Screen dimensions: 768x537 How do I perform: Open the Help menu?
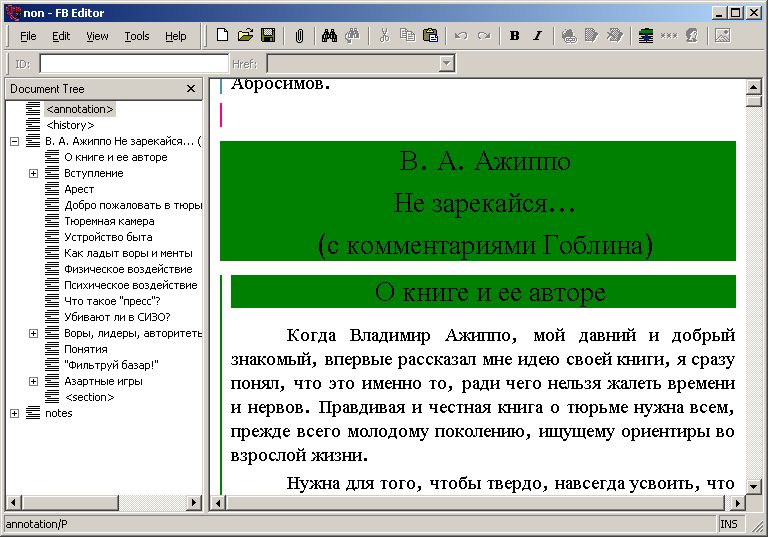175,36
